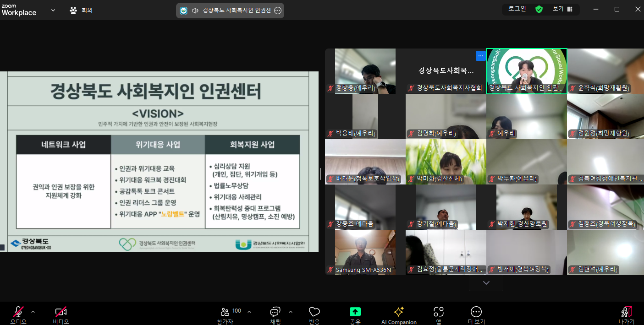Viewport: 644px width, 325px height.
Task: Select 박두환(예우리) video tile
Action: [527, 162]
